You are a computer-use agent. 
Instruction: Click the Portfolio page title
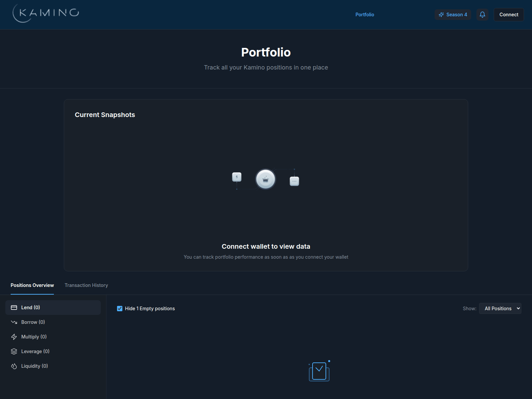tap(266, 52)
